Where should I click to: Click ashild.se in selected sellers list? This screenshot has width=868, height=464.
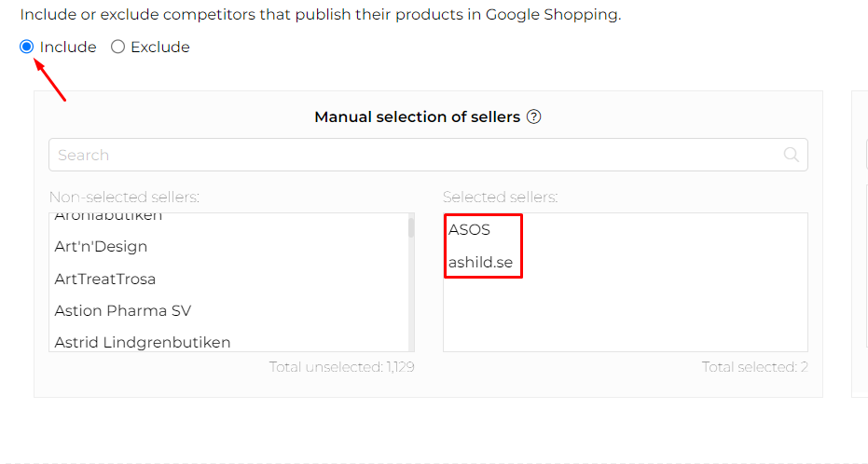(480, 263)
